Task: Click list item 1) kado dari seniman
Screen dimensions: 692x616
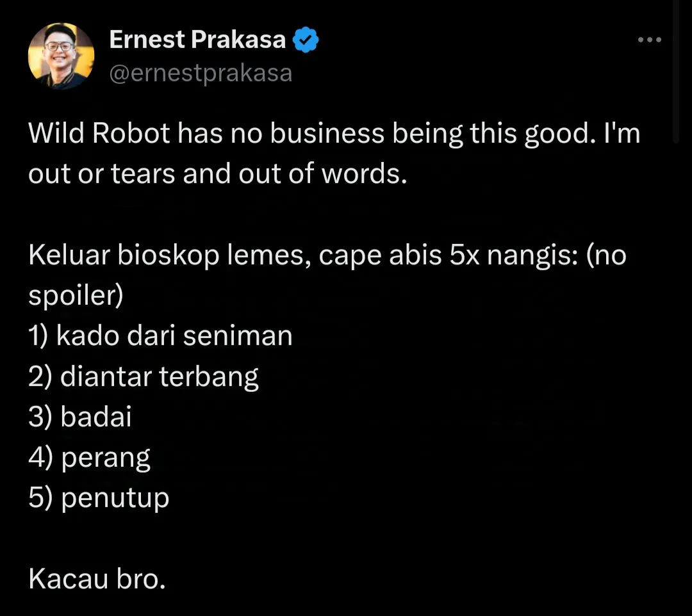Action: [x=160, y=336]
